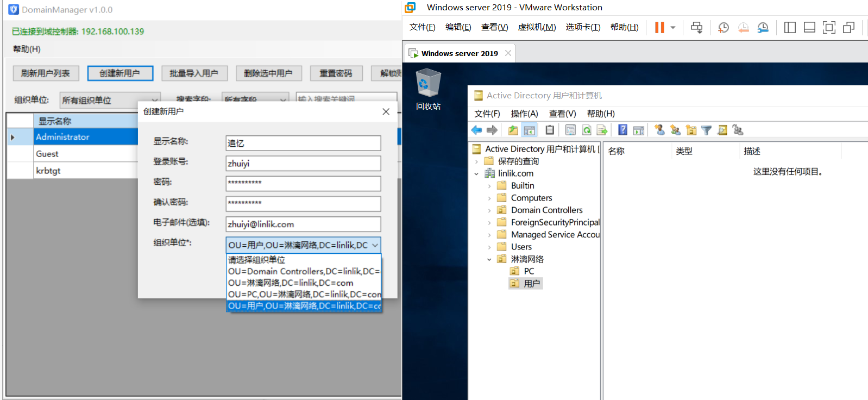Click the 刷新用户列表 button
Image resolution: width=868 pixels, height=400 pixels.
[46, 73]
